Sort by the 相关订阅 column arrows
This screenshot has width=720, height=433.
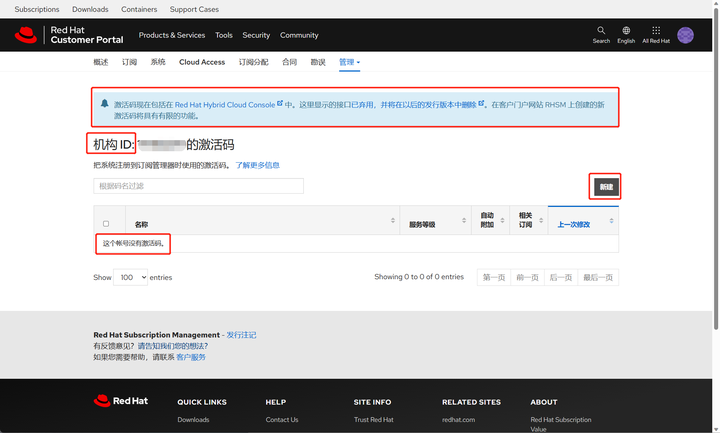pyautogui.click(x=541, y=220)
